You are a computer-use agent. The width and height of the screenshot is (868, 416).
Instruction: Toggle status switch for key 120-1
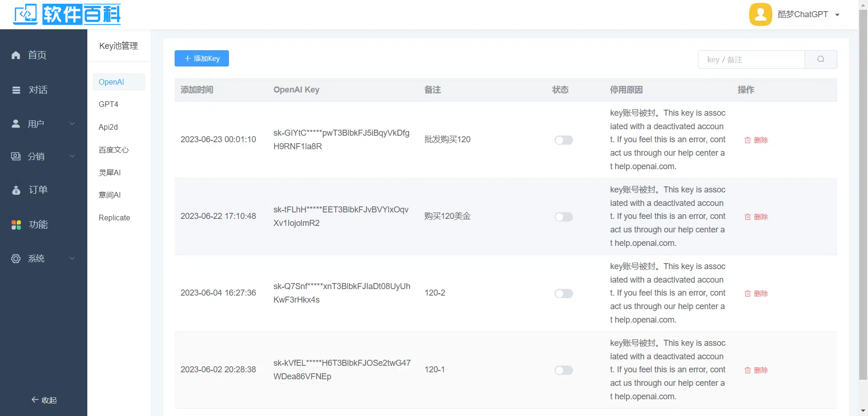(x=563, y=370)
